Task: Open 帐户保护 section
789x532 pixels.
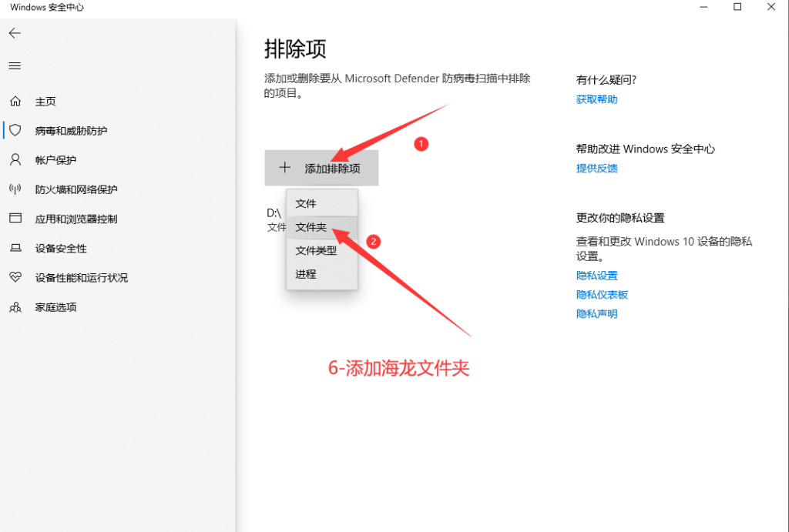Action: pos(55,160)
